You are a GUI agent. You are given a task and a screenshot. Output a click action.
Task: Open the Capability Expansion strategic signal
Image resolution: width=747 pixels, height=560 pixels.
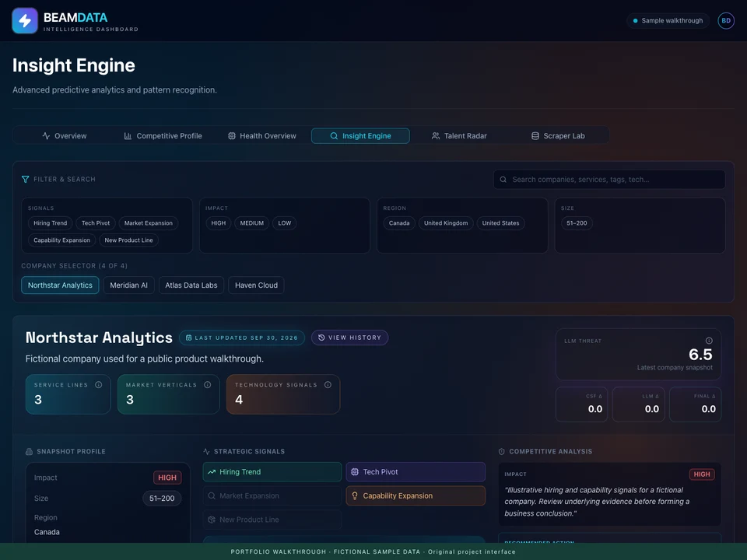[x=416, y=495]
